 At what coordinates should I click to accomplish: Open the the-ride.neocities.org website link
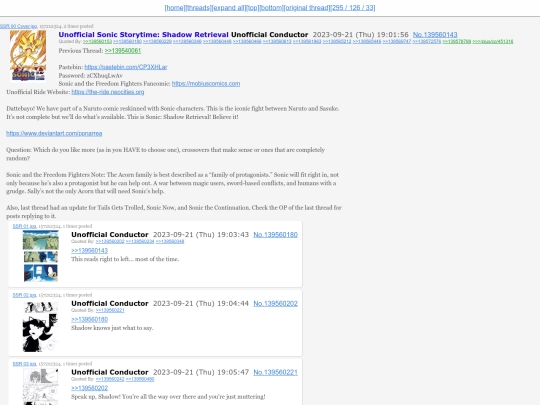click(108, 92)
